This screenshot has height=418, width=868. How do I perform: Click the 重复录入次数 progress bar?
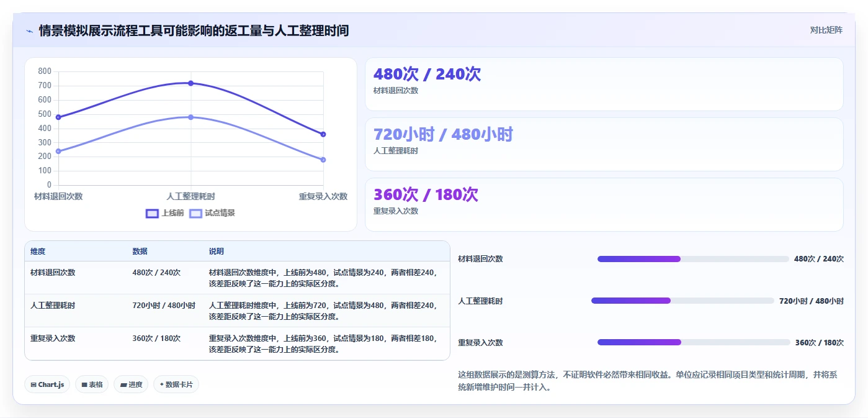(x=694, y=342)
